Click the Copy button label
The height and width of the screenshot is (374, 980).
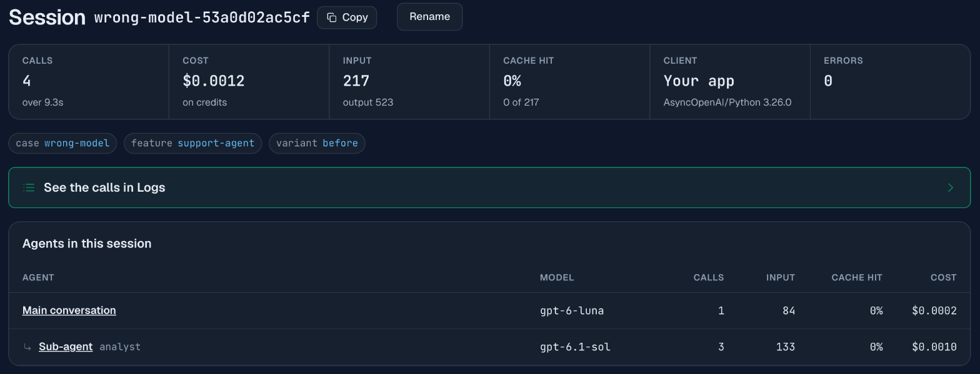[x=355, y=17]
